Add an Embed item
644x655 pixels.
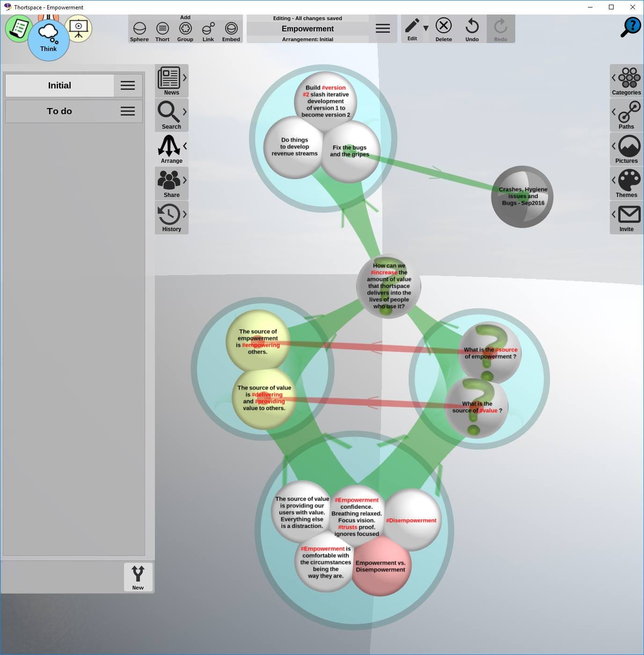(x=231, y=32)
